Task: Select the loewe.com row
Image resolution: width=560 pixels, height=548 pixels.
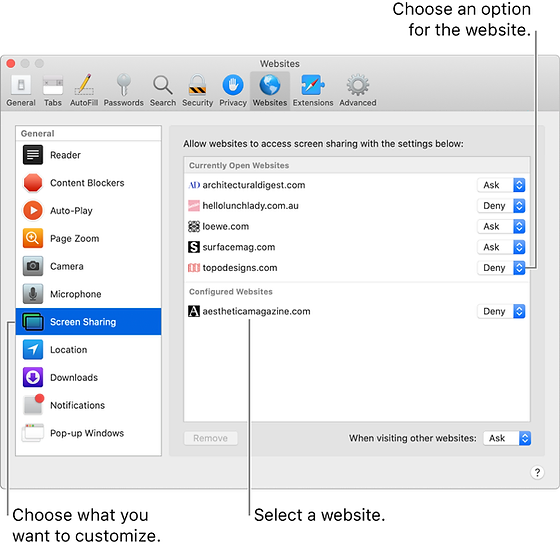Action: coord(357,226)
